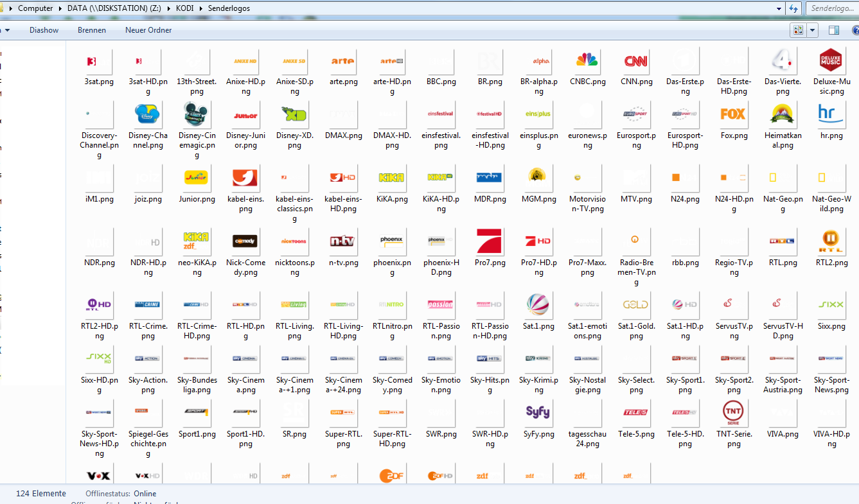Image resolution: width=859 pixels, height=504 pixels.
Task: Click the Offlinestatus: Online text
Action: pos(121,494)
